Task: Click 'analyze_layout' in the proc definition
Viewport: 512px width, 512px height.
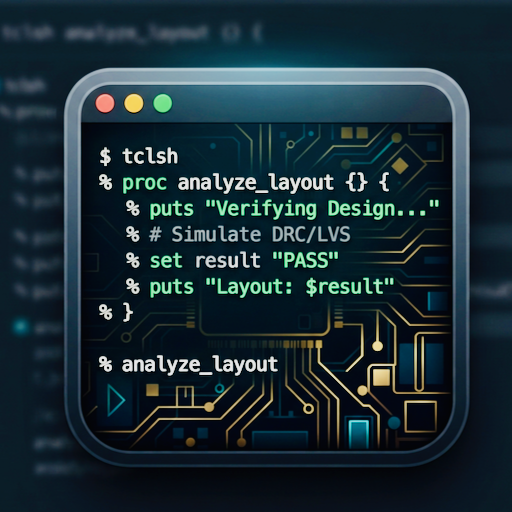Action: pyautogui.click(x=256, y=183)
